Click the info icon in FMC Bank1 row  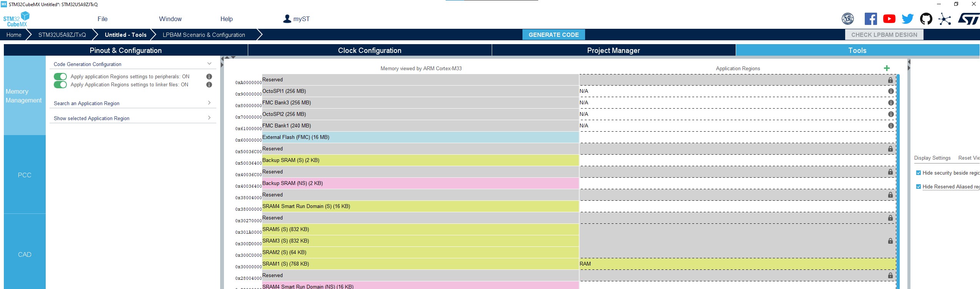click(890, 126)
